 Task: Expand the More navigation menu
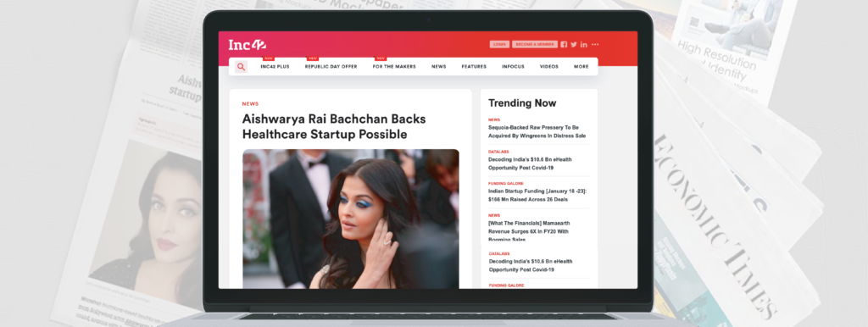[x=581, y=66]
